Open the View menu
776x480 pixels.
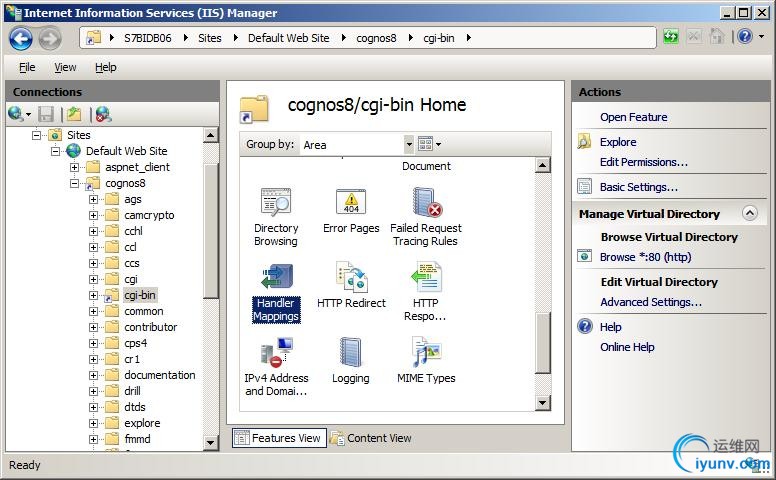[x=65, y=67]
